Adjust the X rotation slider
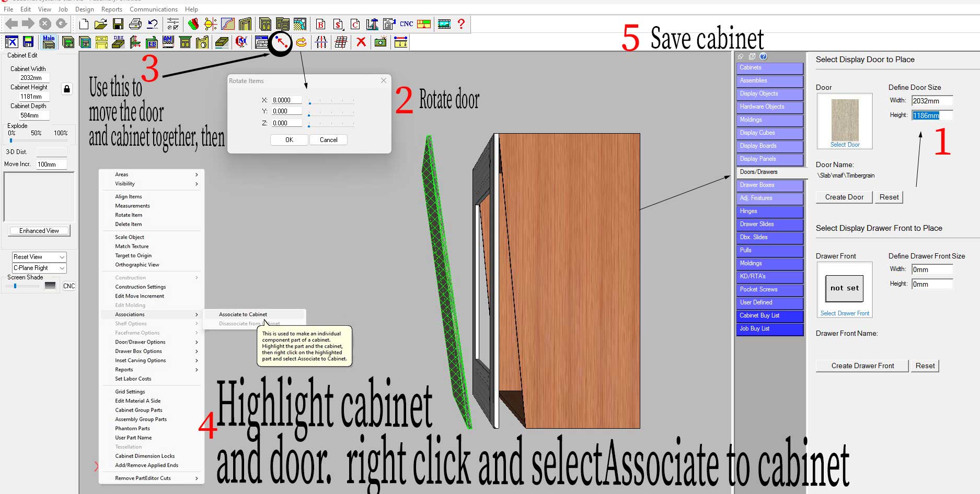 331,101
